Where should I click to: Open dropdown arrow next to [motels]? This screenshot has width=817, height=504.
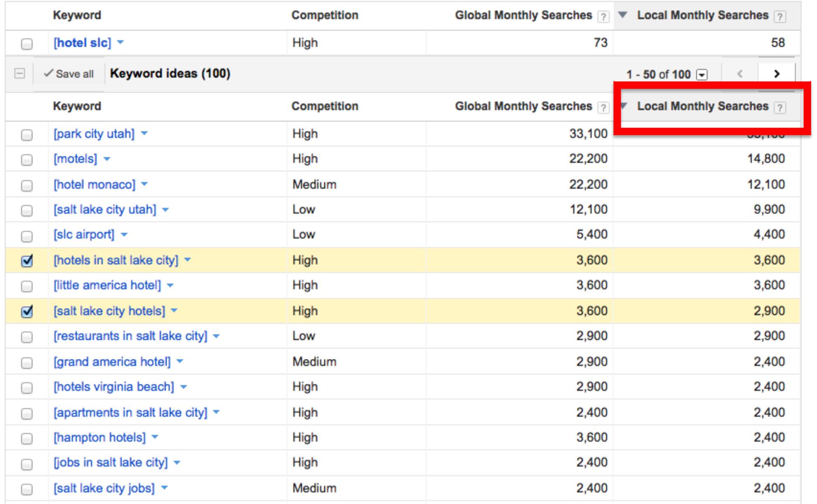[107, 159]
